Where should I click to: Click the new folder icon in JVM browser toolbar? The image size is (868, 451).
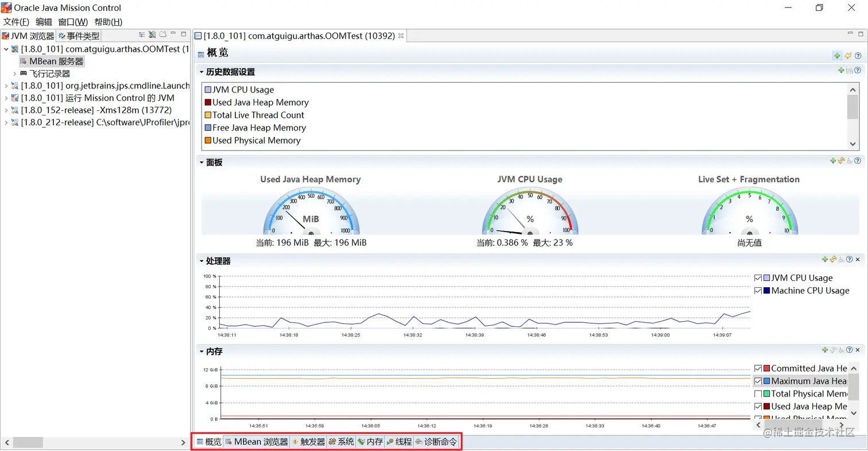(162, 34)
